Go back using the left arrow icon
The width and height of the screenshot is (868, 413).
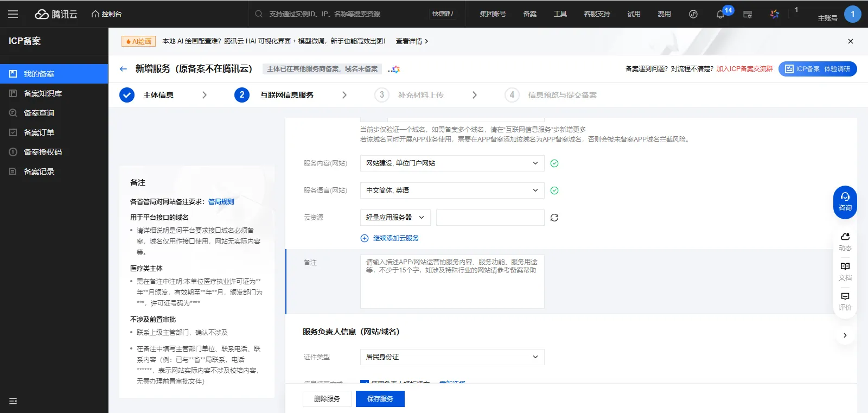(x=123, y=69)
